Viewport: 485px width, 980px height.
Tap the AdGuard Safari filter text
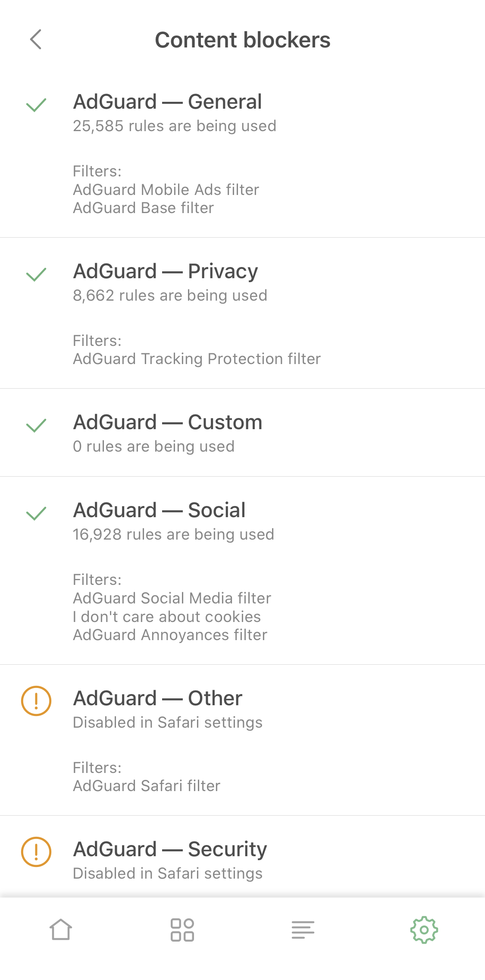[x=147, y=786]
